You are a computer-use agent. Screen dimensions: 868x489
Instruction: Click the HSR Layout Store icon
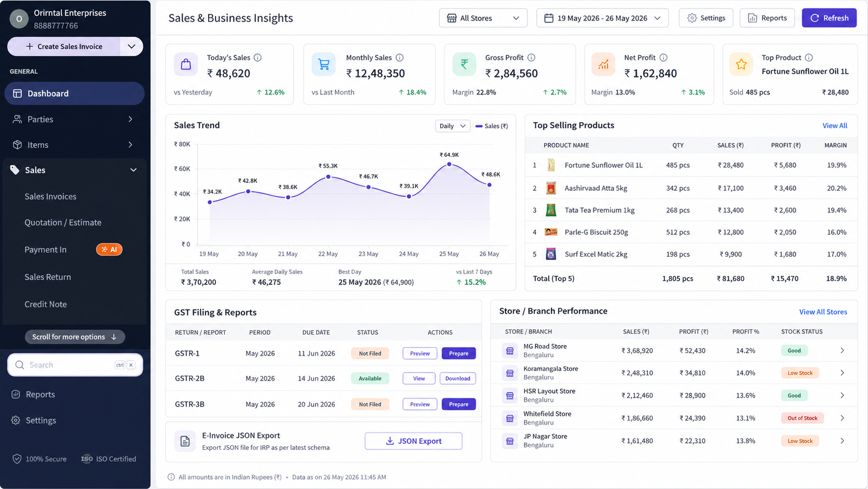(510, 395)
